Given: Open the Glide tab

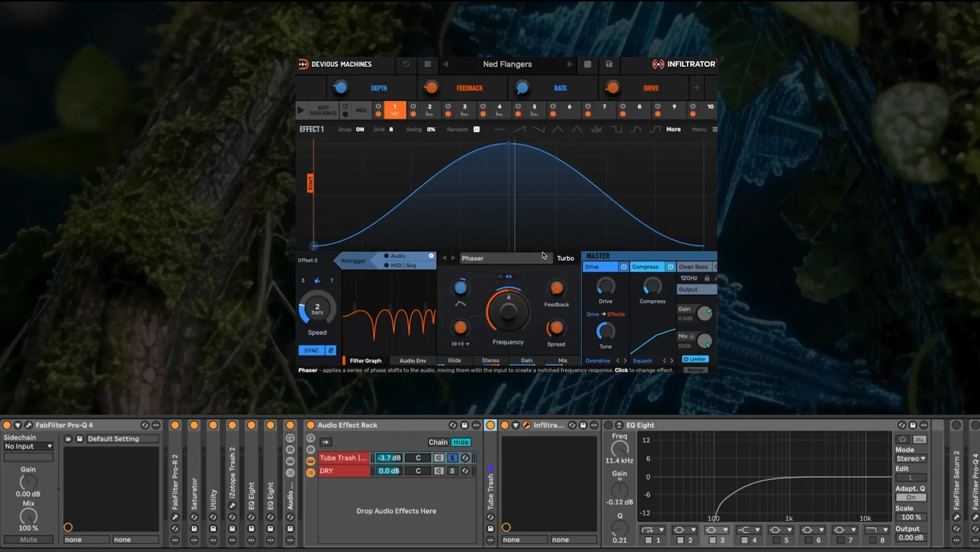Looking at the screenshot, I should tap(454, 361).
